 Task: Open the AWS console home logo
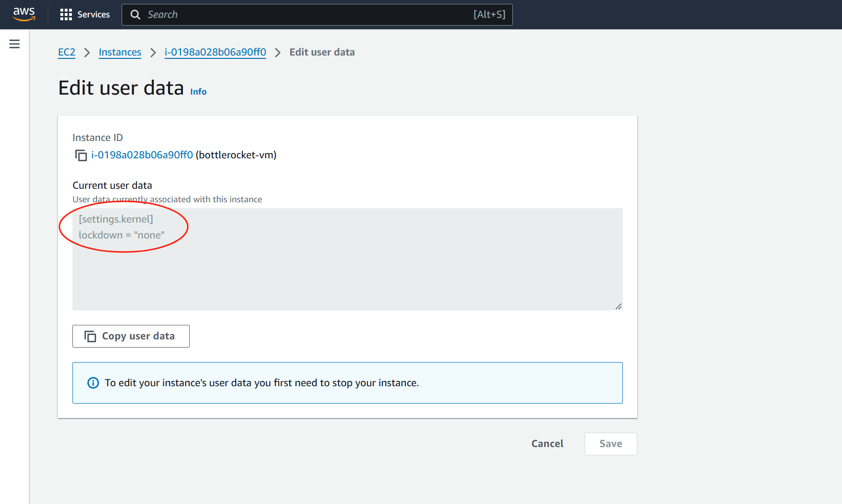click(x=24, y=14)
